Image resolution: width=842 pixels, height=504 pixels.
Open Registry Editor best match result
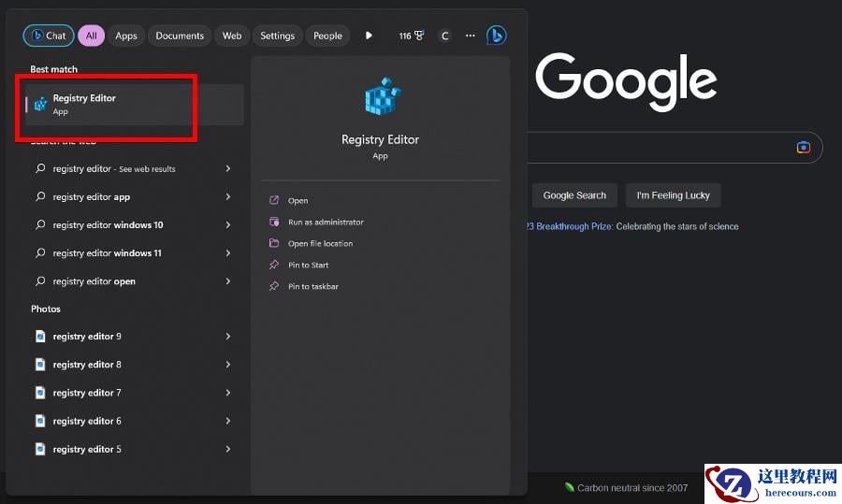84,104
